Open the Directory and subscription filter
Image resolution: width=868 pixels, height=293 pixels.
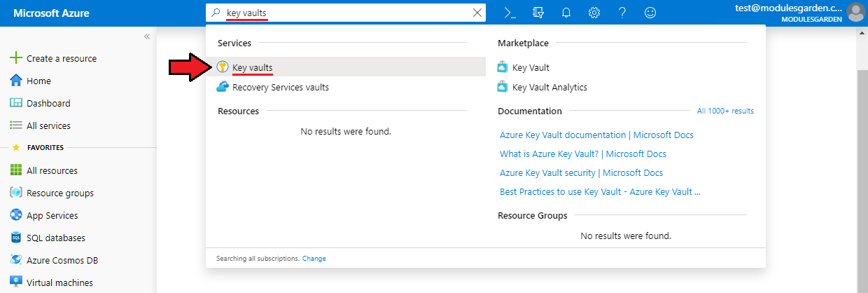click(x=538, y=13)
